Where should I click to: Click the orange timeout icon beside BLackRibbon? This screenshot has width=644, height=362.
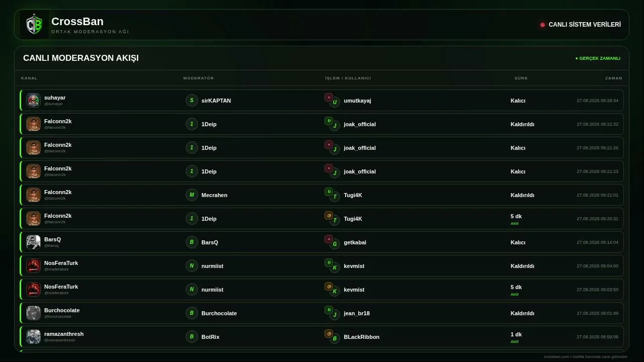click(329, 333)
